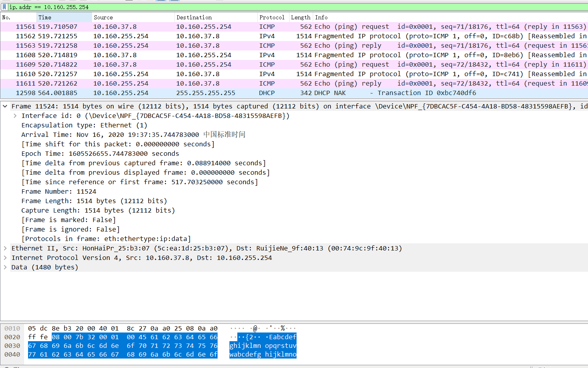Select the Time shift for this packet line
Image resolution: width=588 pixels, height=368 pixels.
[x=118, y=144]
